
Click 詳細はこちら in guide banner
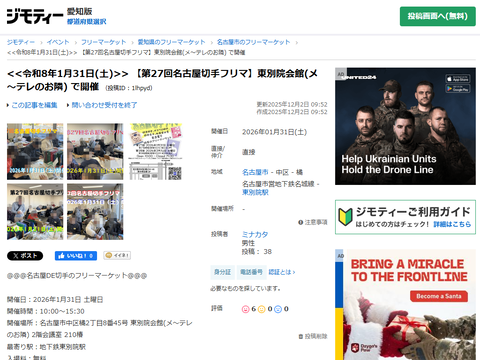tap(452, 224)
